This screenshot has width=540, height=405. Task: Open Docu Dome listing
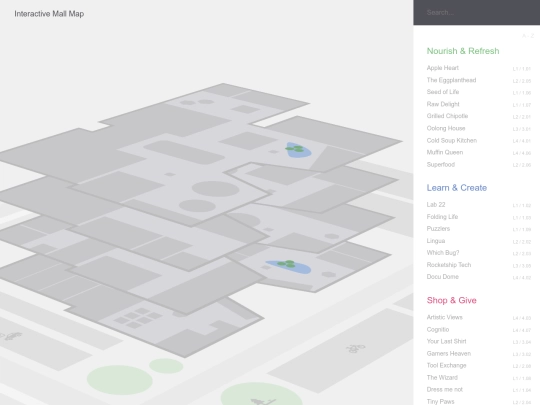pyautogui.click(x=479, y=277)
